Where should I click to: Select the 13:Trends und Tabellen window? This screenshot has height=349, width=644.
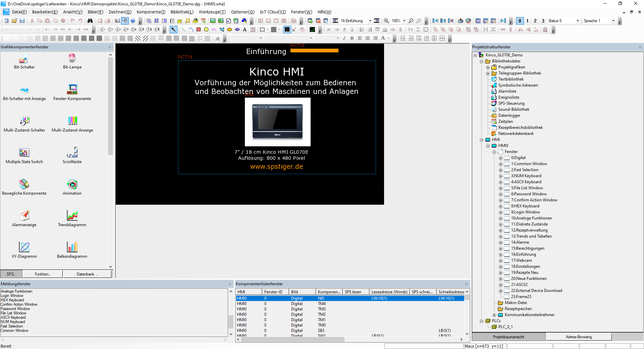point(531,236)
